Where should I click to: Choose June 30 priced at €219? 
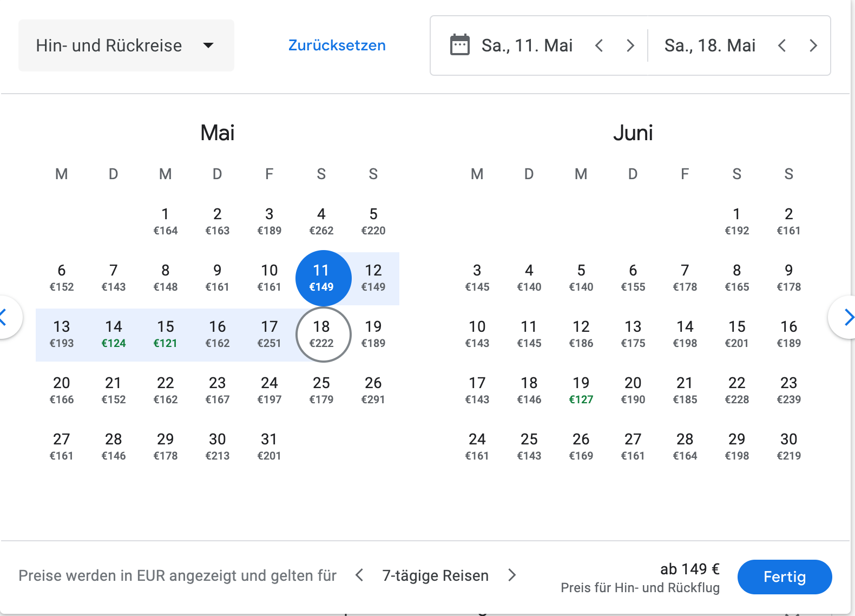(789, 446)
